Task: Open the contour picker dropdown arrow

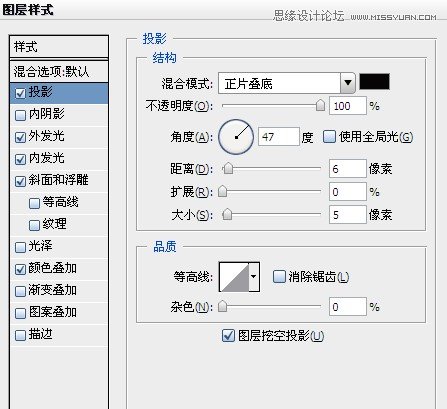Action: pyautogui.click(x=254, y=277)
